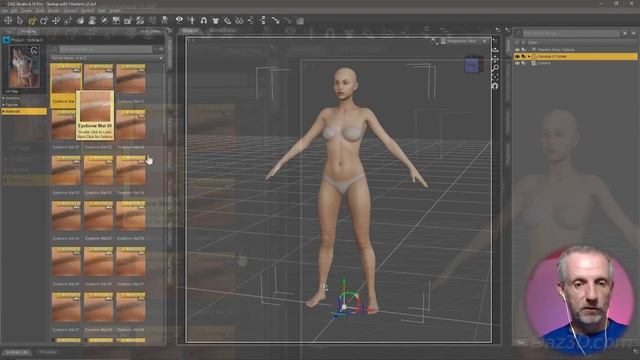Click the magnet icon in toolbar
Image resolution: width=640 pixels, height=360 pixels.
tap(203, 20)
